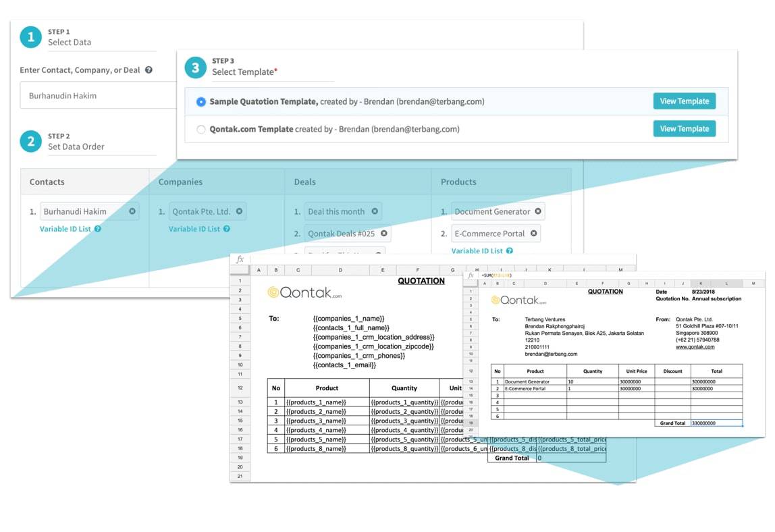Click QUOTATION heading in template spreadsheet
This screenshot has width=775, height=532.
point(421,281)
